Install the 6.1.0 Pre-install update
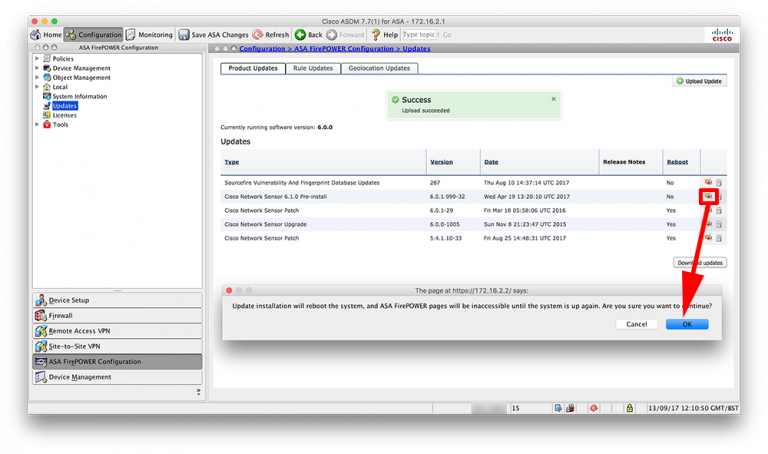 pos(708,196)
